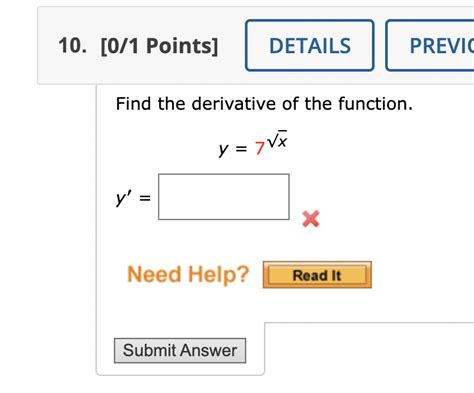Viewport: 474px width, 393px height.
Task: Click the y' = label beside the input
Action: tap(133, 198)
